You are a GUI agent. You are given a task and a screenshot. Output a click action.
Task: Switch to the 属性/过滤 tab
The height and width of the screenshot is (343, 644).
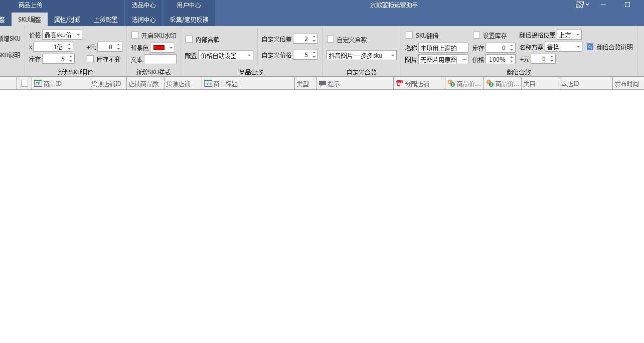67,20
